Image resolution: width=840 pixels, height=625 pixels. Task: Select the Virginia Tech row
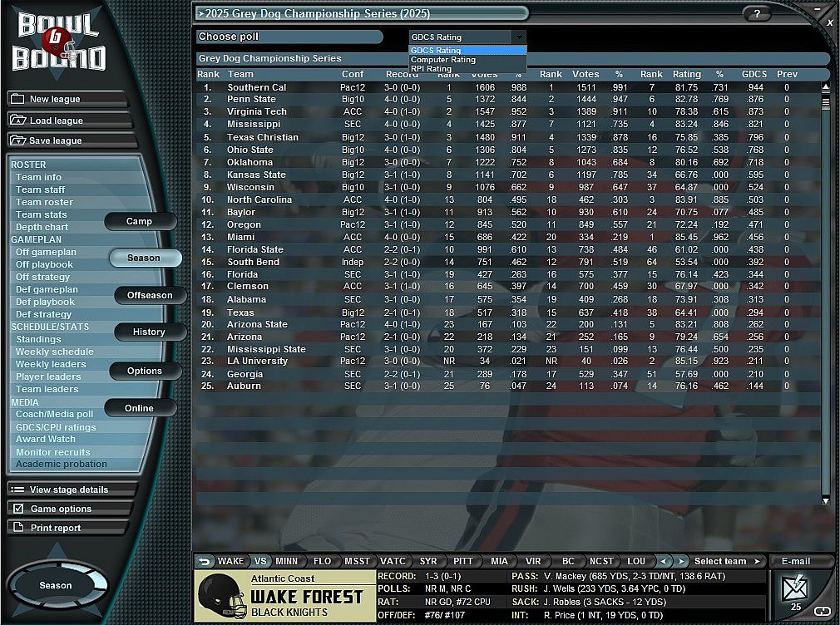508,111
